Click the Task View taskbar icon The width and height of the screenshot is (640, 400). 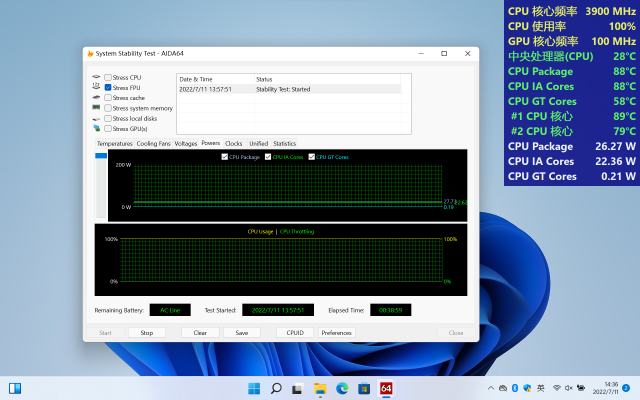click(x=297, y=388)
